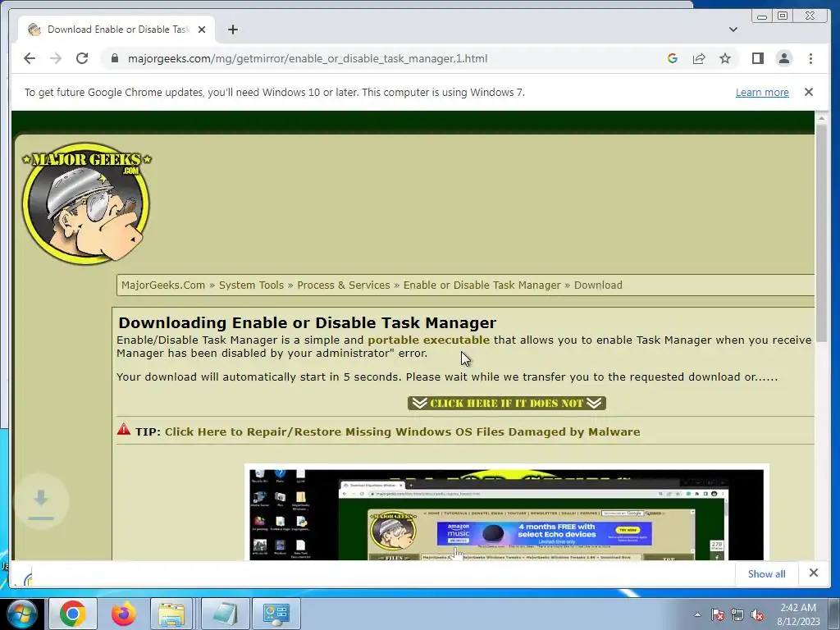Open System Tools breadcrumb link
Image resolution: width=840 pixels, height=630 pixels.
click(x=251, y=285)
